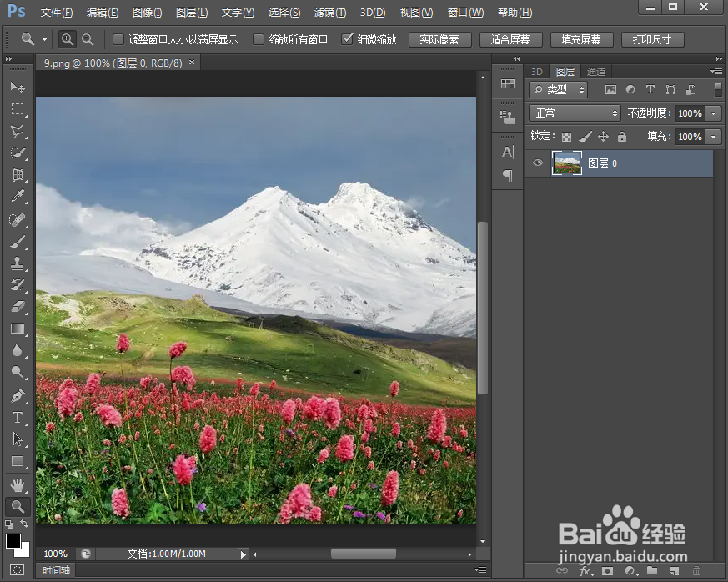Viewport: 728px width, 582px height.
Task: Select the Brush tool
Action: tap(18, 241)
